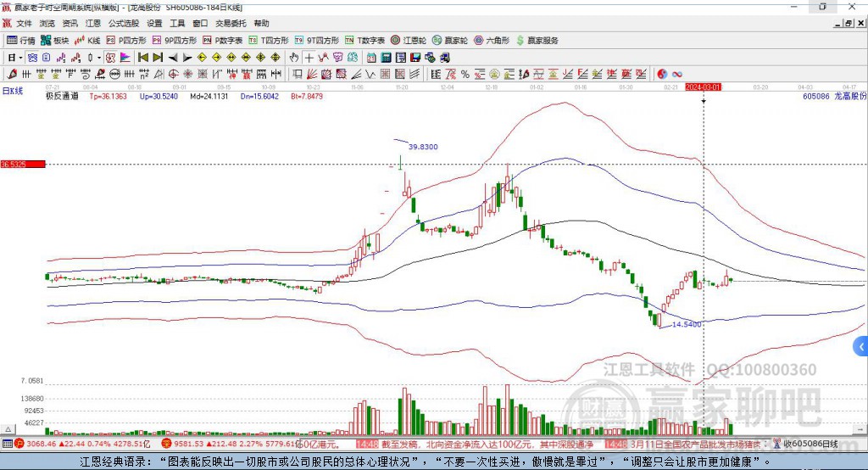This screenshot has height=470, width=868.
Task: Click the 2024-03-01 date marker
Action: coord(703,87)
